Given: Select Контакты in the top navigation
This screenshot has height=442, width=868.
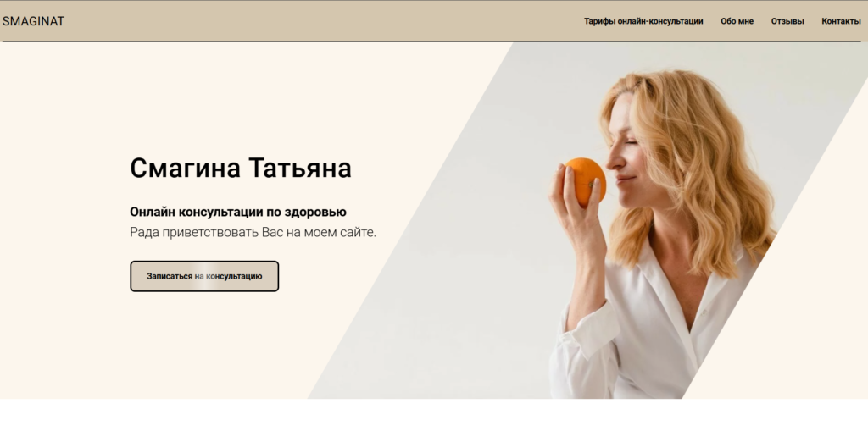Looking at the screenshot, I should (x=841, y=21).
